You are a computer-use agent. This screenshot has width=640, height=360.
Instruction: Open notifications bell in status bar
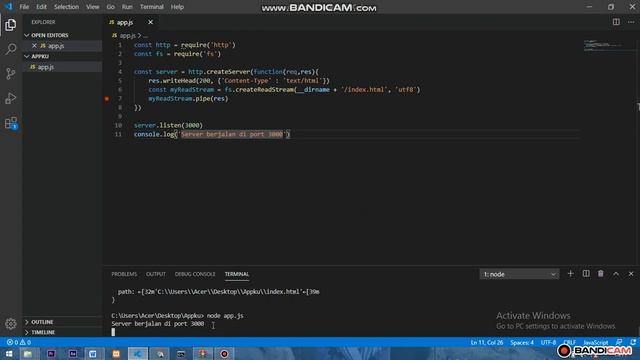[633, 342]
